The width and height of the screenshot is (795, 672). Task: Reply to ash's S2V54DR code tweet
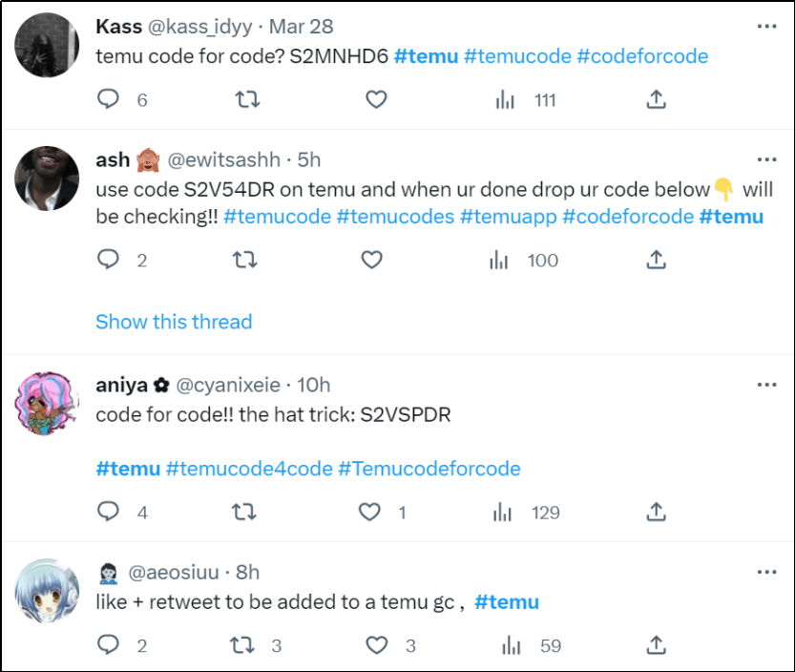click(x=109, y=260)
